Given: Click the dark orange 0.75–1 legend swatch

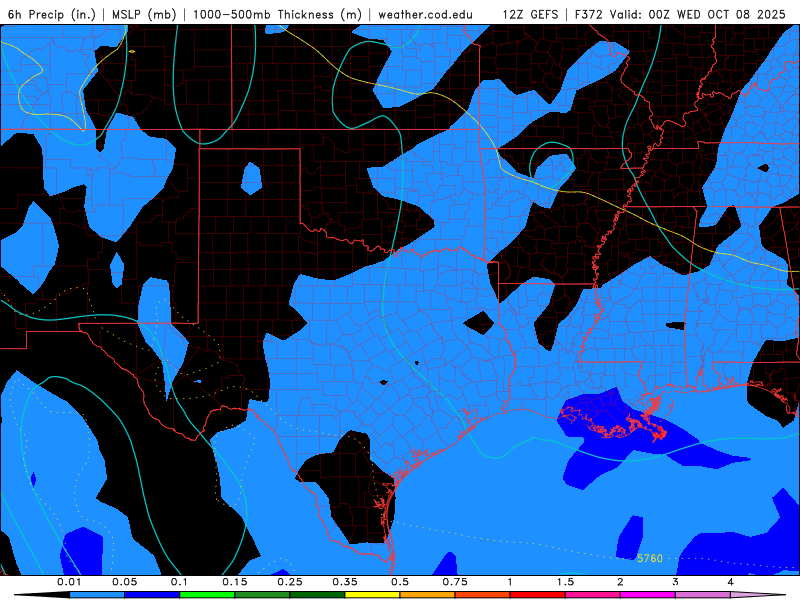Looking at the screenshot, I should pos(483,595).
